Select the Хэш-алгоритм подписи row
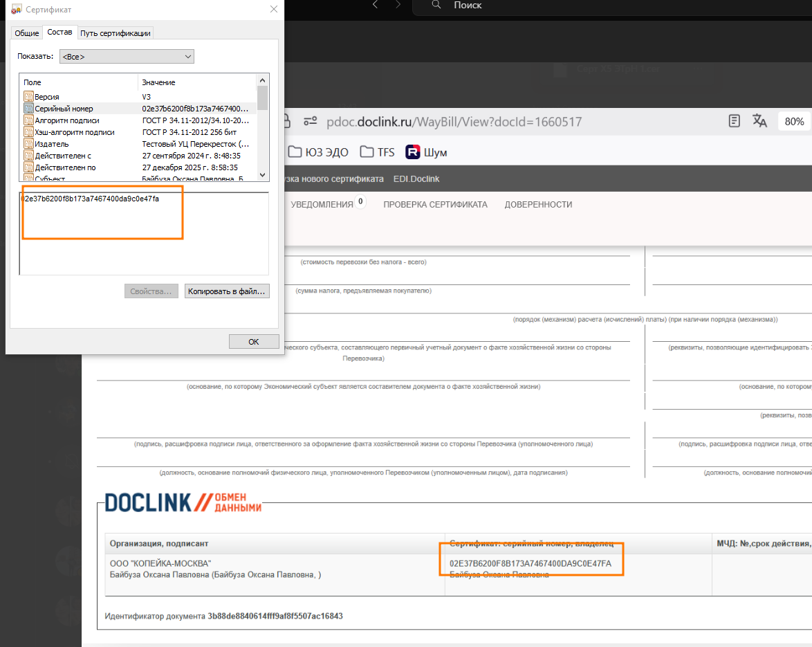The width and height of the screenshot is (812, 647). coord(138,132)
